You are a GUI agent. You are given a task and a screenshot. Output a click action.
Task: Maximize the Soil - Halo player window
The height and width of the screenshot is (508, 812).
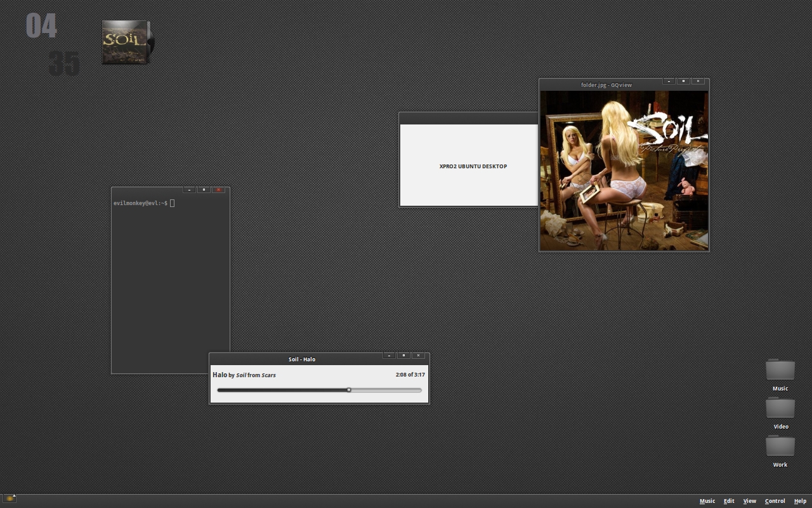pos(403,356)
